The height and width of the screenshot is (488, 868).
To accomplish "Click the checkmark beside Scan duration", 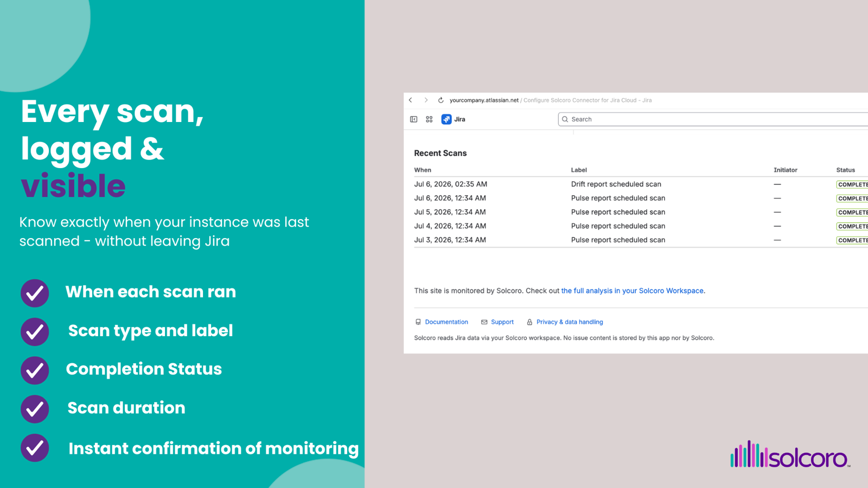I will point(35,409).
